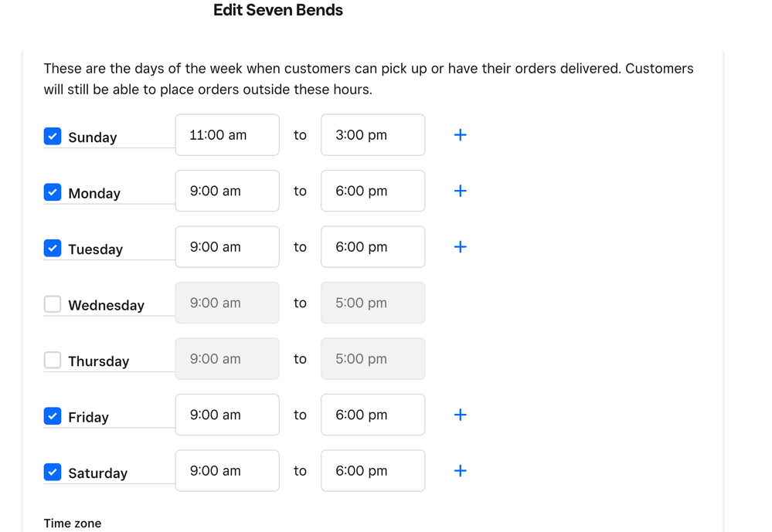The height and width of the screenshot is (532, 772).
Task: Disable Monday availability checkbox
Action: click(x=53, y=192)
